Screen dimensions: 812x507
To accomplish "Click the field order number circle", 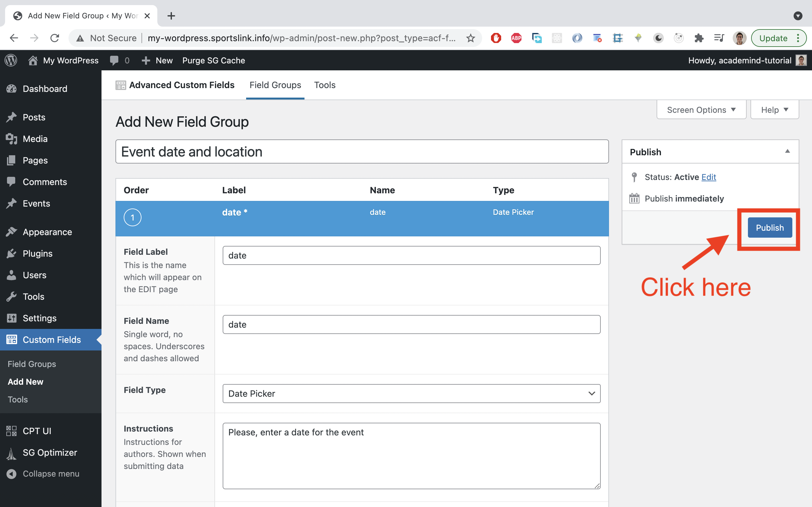I will pyautogui.click(x=132, y=217).
